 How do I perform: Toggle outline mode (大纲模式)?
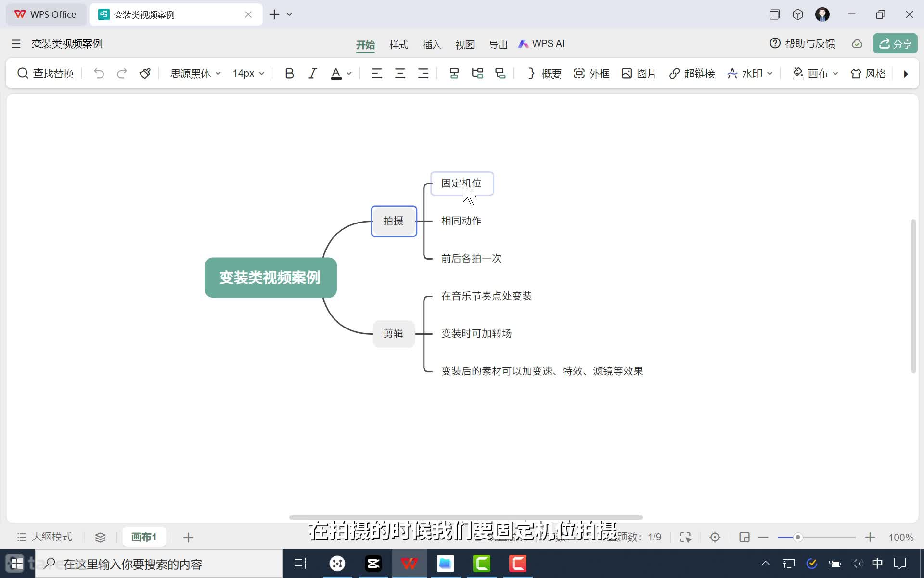tap(44, 537)
